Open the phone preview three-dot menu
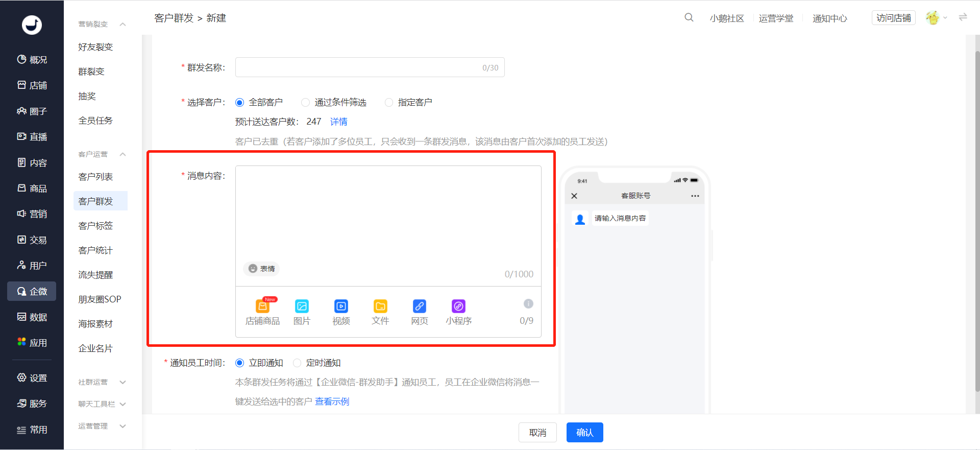This screenshot has width=980, height=450. click(695, 196)
